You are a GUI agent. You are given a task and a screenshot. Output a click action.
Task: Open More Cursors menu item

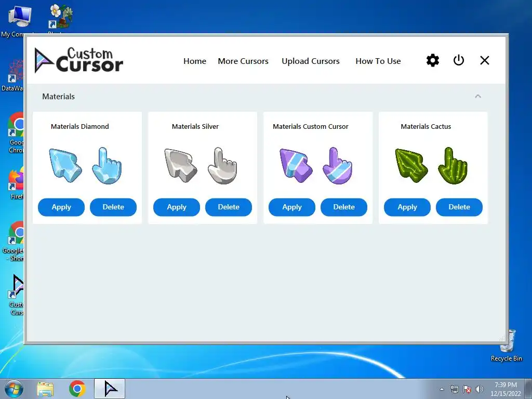pyautogui.click(x=243, y=61)
